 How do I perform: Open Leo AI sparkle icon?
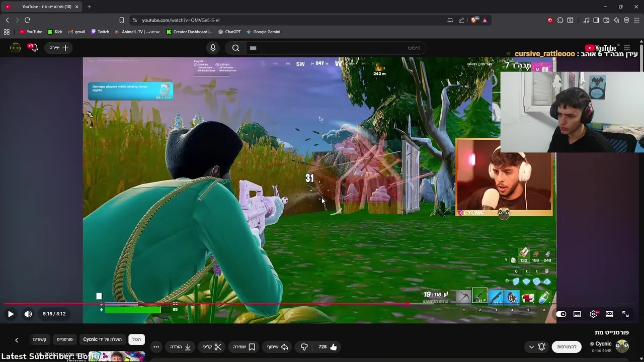coord(616,20)
